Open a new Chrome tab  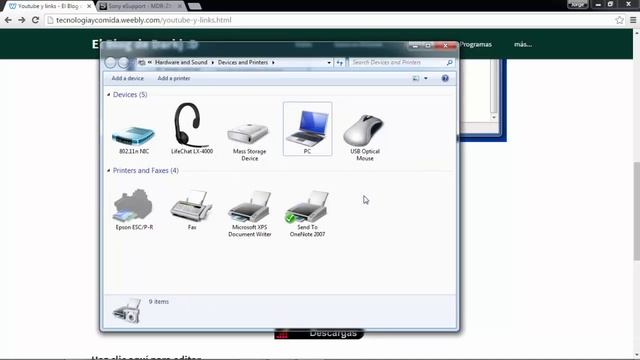[x=195, y=6]
